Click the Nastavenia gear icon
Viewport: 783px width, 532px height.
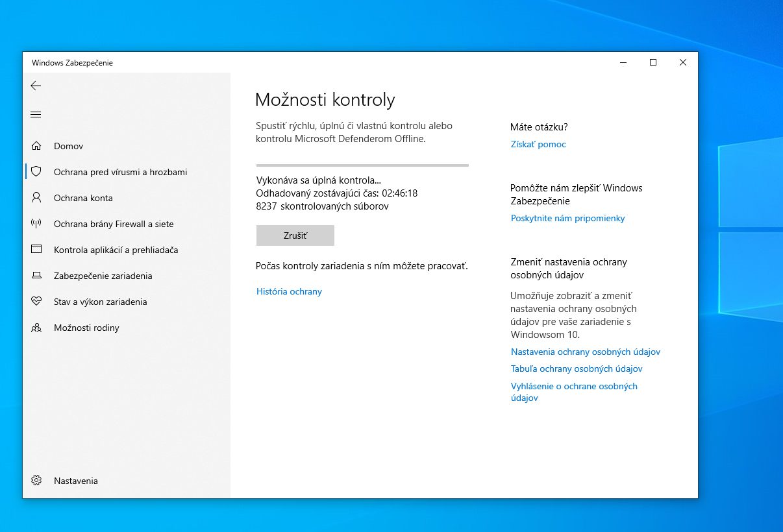pos(36,481)
